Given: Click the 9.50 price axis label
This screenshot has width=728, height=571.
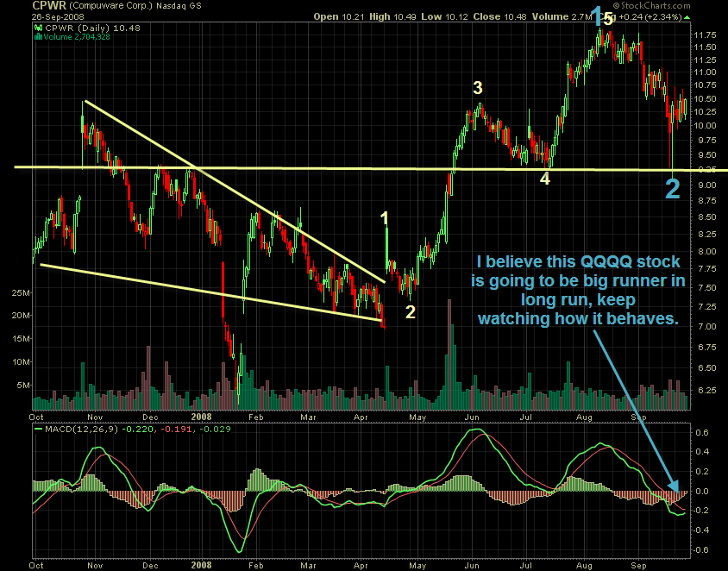Looking at the screenshot, I should [706, 155].
